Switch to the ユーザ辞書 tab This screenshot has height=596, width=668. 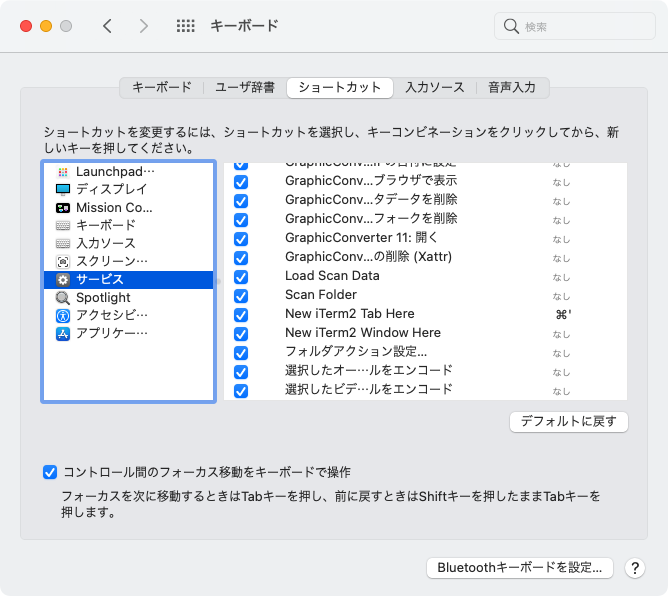pyautogui.click(x=245, y=87)
